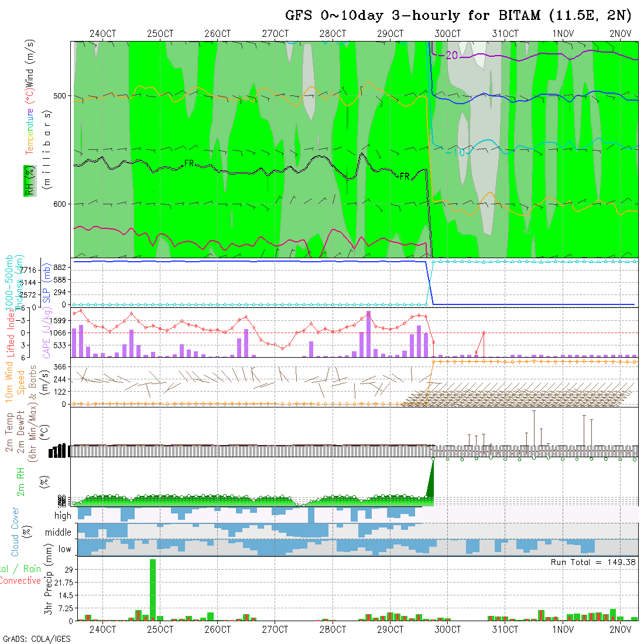Click the 1066 tick on the CAPE axis
644x644 pixels.
tap(61, 333)
